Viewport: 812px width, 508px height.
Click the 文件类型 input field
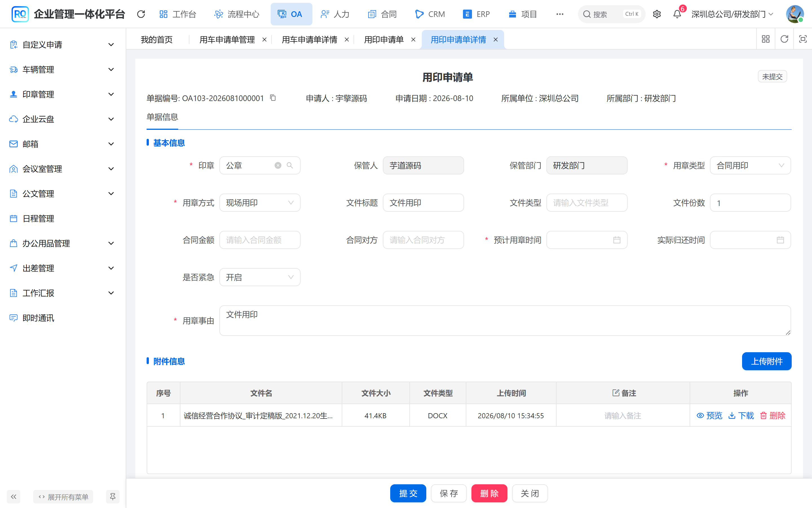coord(587,203)
